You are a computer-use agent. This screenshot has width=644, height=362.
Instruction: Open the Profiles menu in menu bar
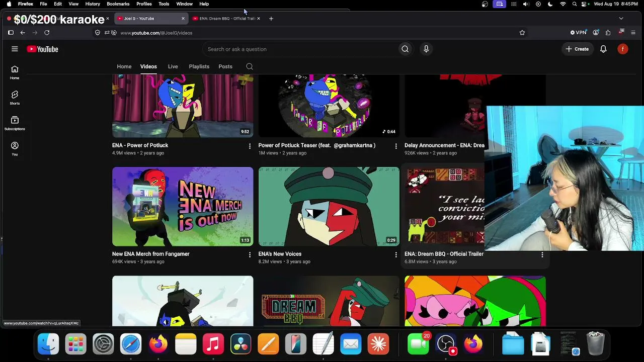pos(144,4)
